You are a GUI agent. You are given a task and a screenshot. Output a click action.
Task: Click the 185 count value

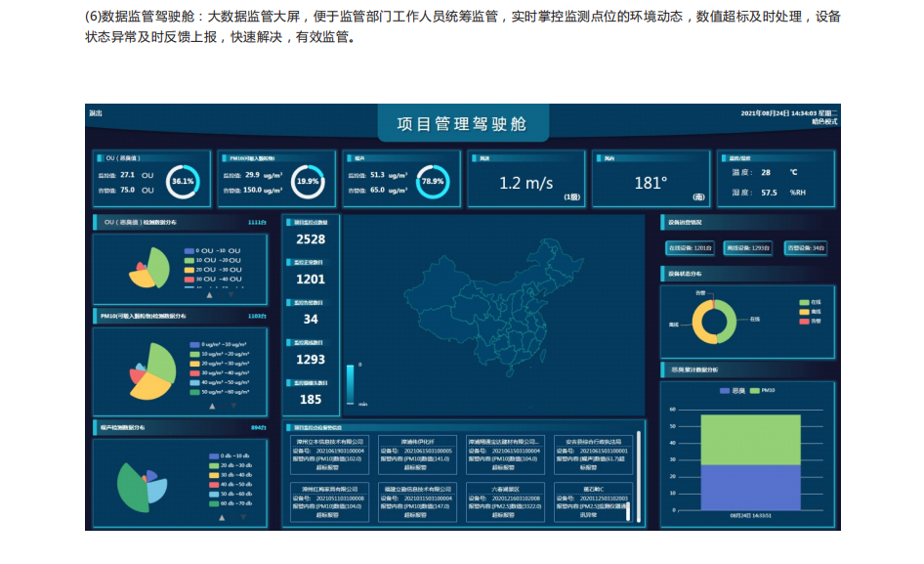(311, 400)
